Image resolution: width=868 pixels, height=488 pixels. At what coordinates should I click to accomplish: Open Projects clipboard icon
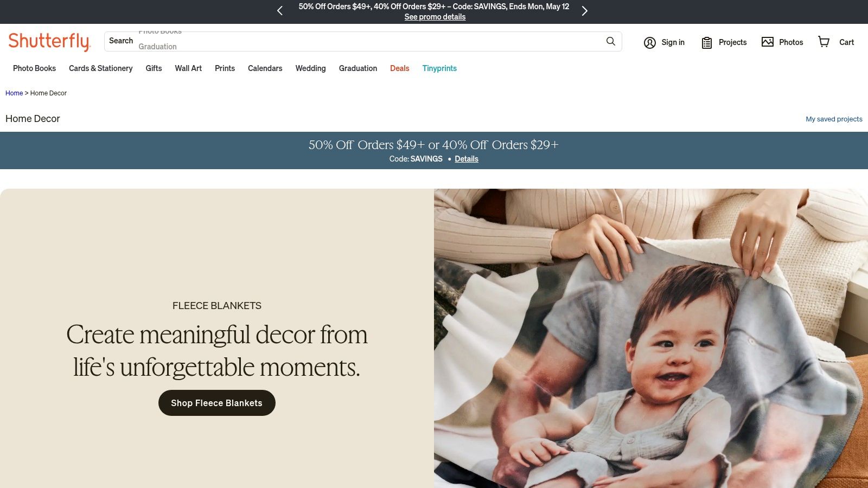click(706, 42)
